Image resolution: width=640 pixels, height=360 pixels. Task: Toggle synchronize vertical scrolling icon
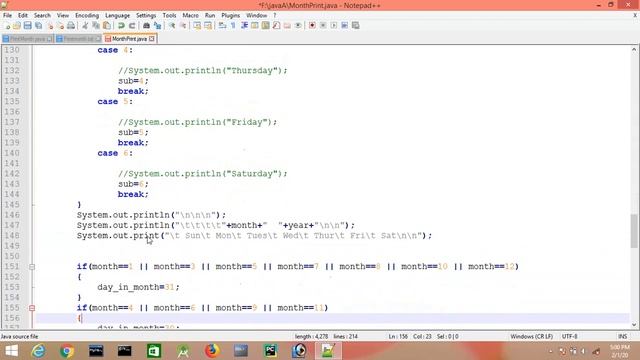(197, 26)
